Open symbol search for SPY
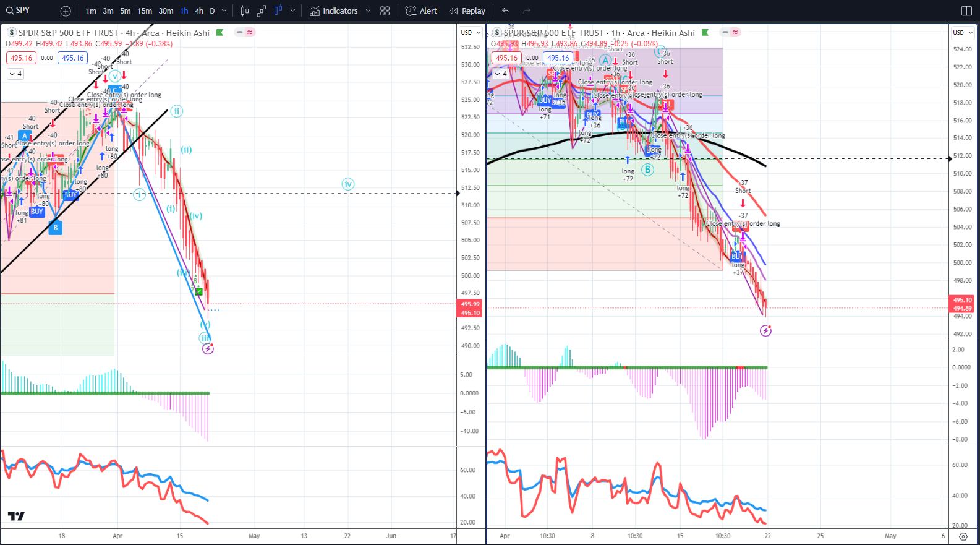The width and height of the screenshot is (980, 545). [x=19, y=11]
